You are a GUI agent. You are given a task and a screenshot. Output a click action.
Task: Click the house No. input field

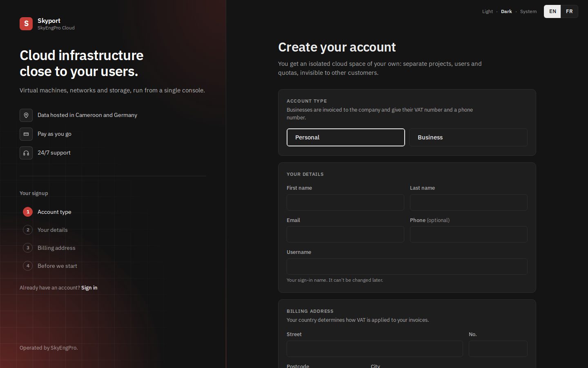pyautogui.click(x=498, y=349)
